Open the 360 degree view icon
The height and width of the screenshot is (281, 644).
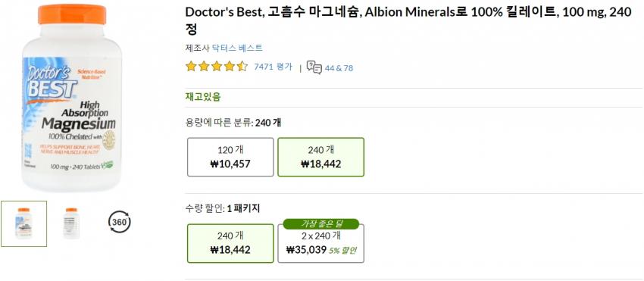(x=120, y=222)
